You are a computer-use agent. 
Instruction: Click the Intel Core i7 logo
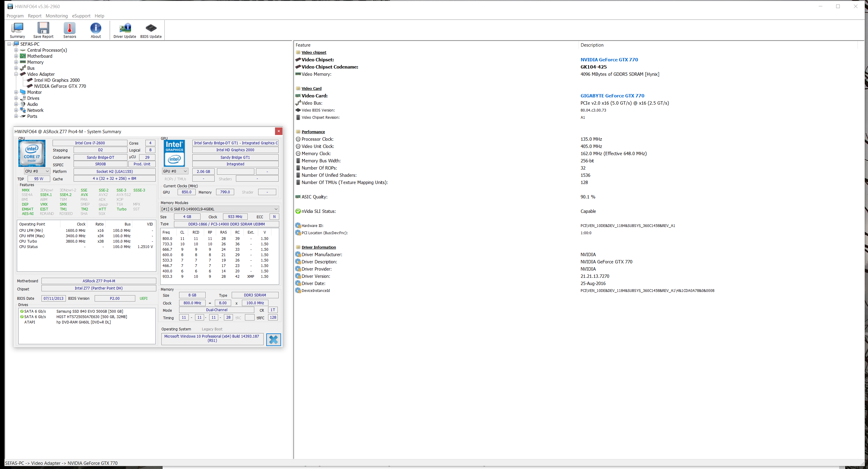click(32, 153)
